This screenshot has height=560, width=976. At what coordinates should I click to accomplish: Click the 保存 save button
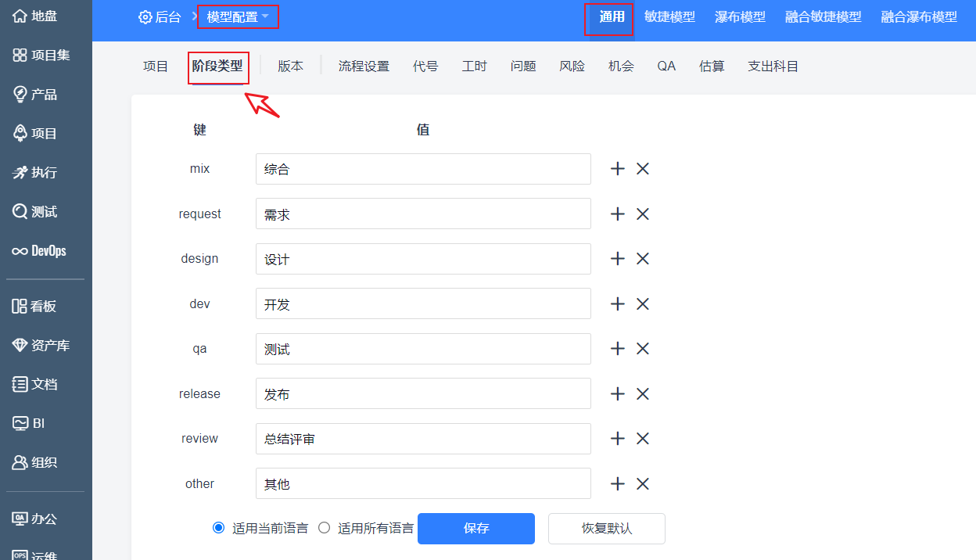coord(475,529)
